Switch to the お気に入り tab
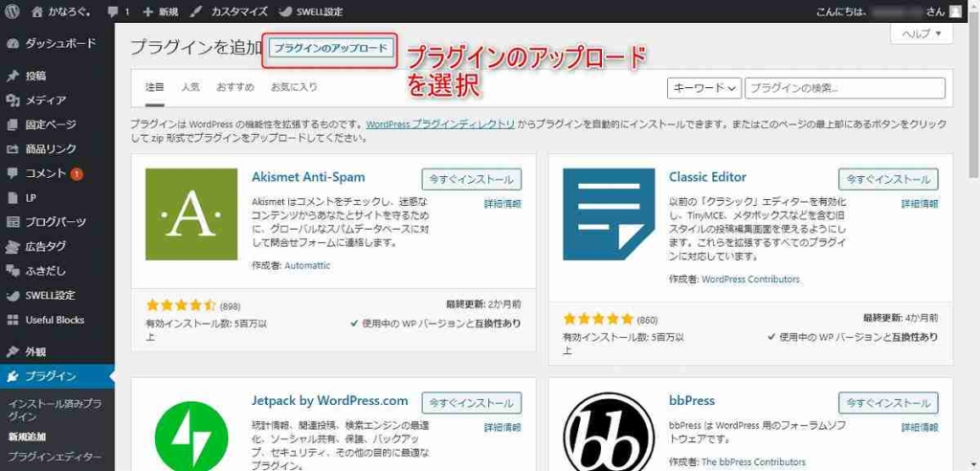 [x=293, y=87]
